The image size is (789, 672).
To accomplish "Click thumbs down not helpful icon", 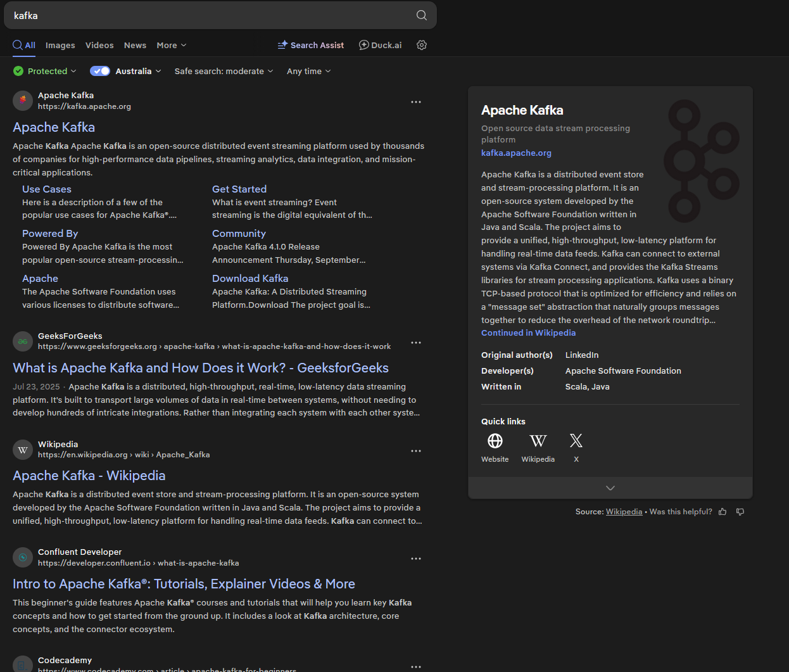I will [x=740, y=512].
